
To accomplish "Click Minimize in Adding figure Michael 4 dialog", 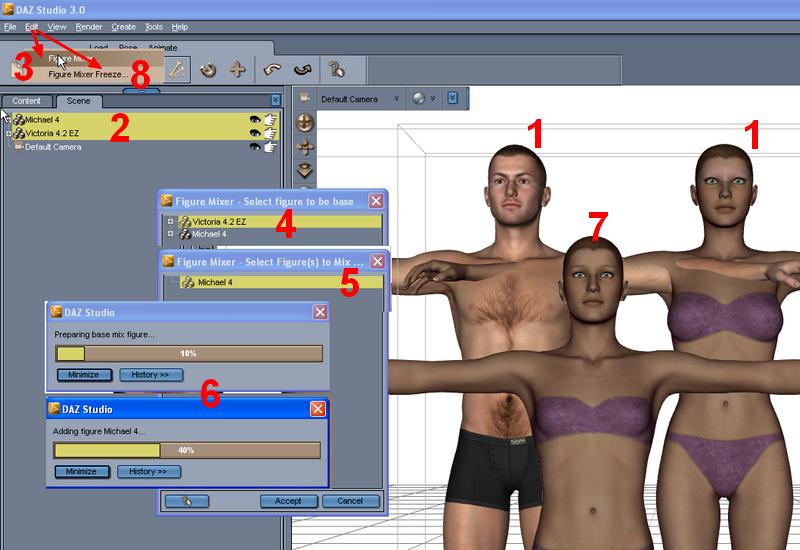I will pos(82,471).
